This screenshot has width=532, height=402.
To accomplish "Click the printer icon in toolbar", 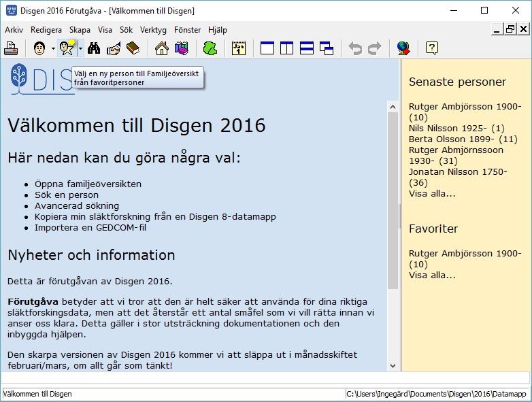I will (11, 48).
